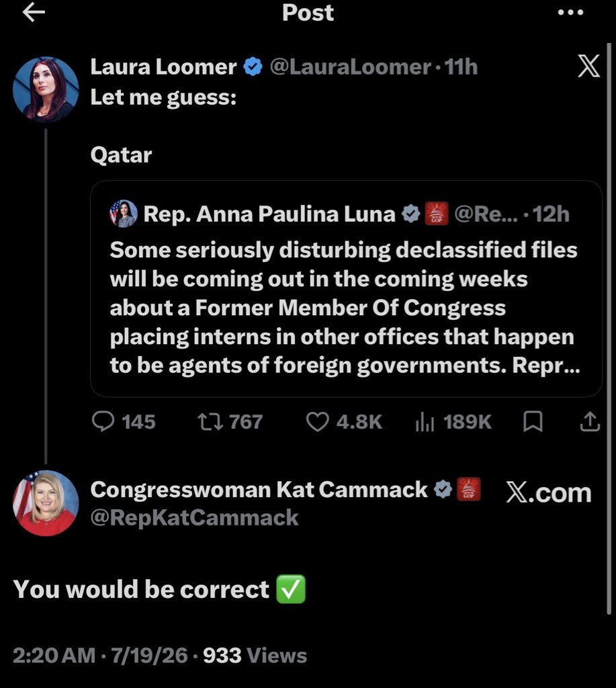This screenshot has width=616, height=688.
Task: Tap Anna Paulina Luna's small avatar
Action: (124, 214)
